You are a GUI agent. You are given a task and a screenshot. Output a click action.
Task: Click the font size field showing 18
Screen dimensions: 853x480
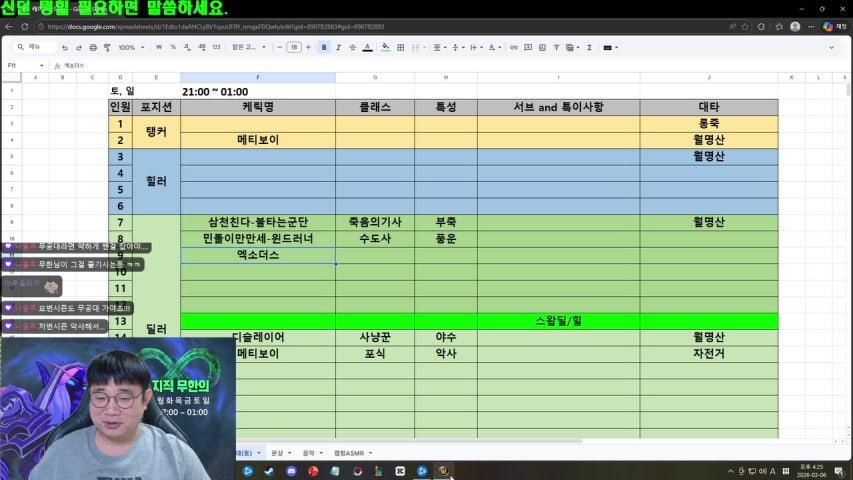tap(294, 47)
